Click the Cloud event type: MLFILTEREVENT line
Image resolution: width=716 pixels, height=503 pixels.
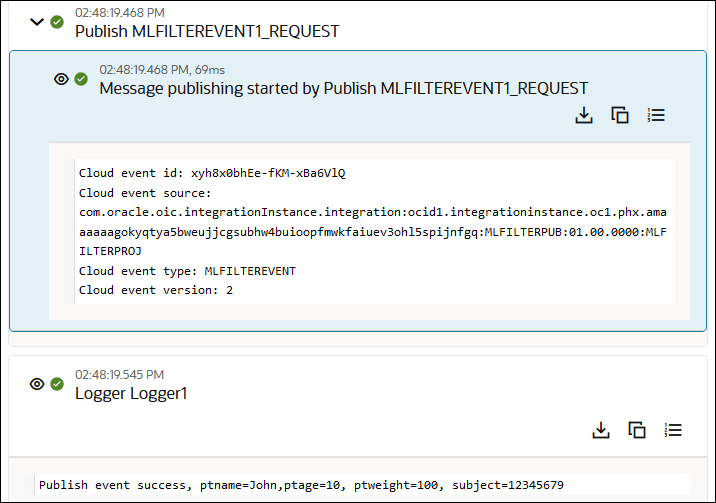(x=187, y=271)
